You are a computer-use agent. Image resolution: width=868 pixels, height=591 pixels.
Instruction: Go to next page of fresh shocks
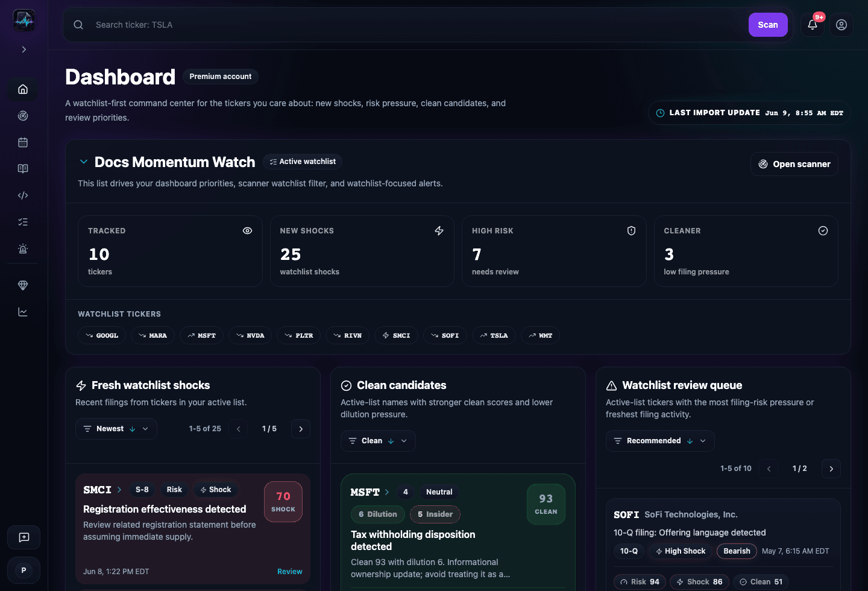click(301, 429)
